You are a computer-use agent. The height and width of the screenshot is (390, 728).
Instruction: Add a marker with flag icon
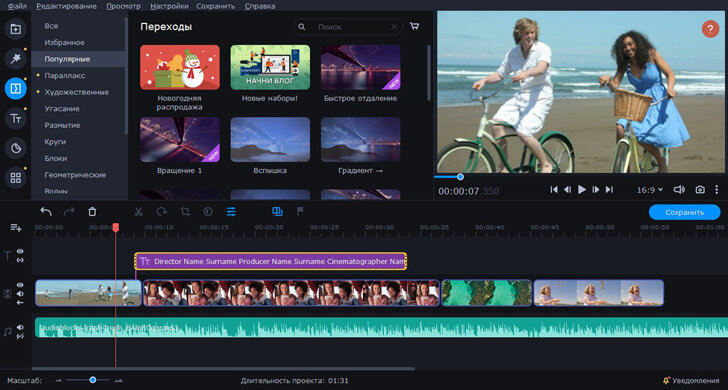[300, 212]
